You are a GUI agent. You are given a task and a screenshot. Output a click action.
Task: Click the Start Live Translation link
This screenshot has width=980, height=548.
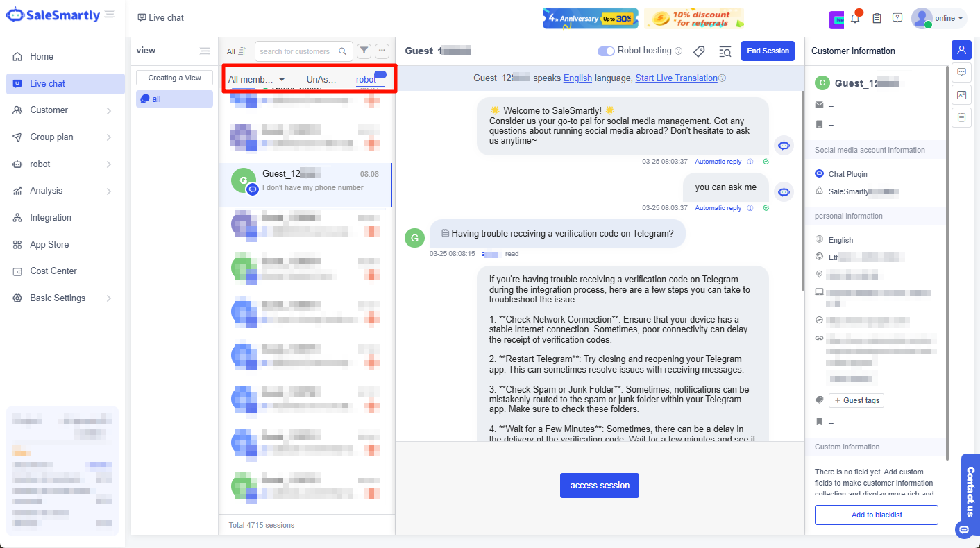pos(675,78)
